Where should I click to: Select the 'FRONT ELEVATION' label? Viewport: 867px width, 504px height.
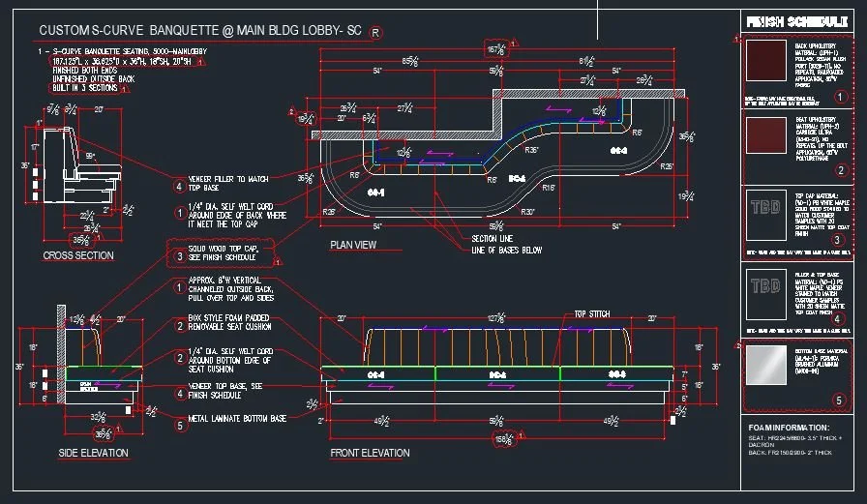click(x=370, y=453)
